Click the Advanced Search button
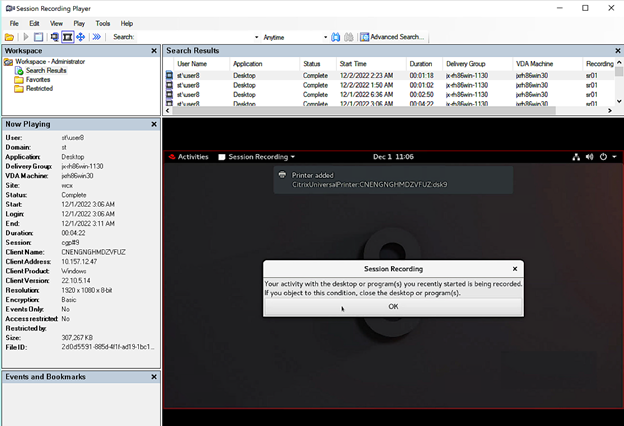 [x=397, y=37]
